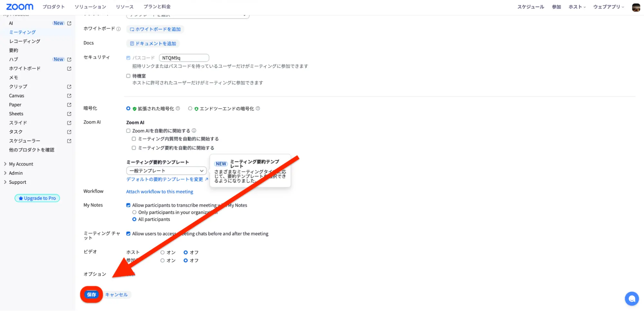Open ホスト dropdown in top bar
Viewport: 644px width, 311px height.
point(577,7)
